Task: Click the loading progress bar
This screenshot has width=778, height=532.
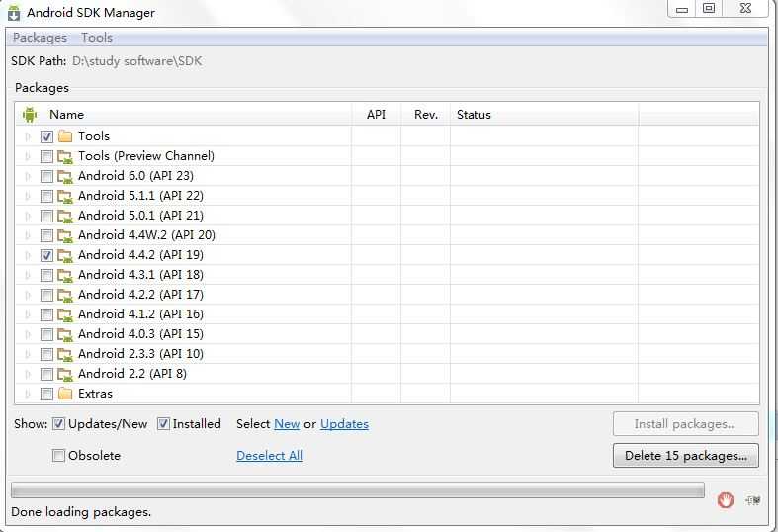Action: pos(357,490)
